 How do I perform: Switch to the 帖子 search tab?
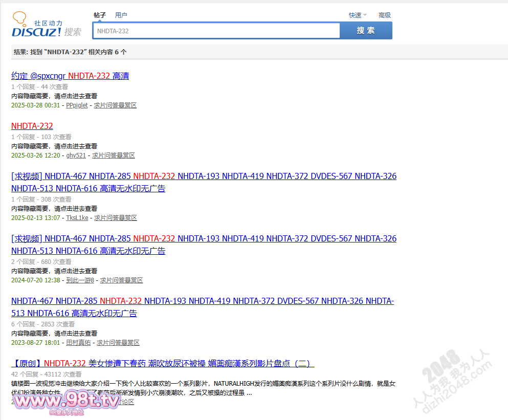tap(100, 15)
